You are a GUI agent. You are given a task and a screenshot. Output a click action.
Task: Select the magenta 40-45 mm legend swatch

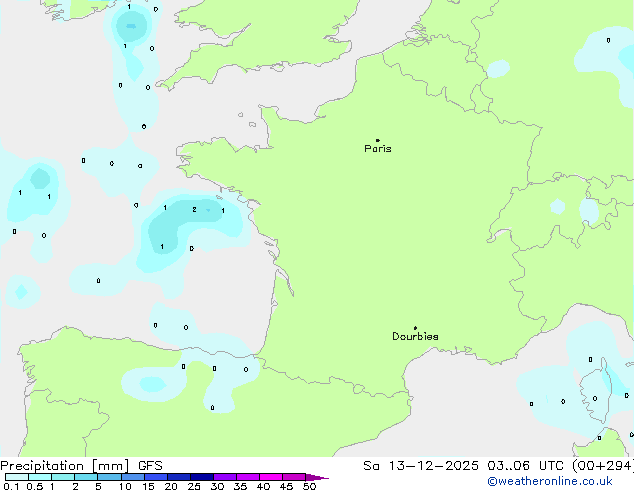271,477
